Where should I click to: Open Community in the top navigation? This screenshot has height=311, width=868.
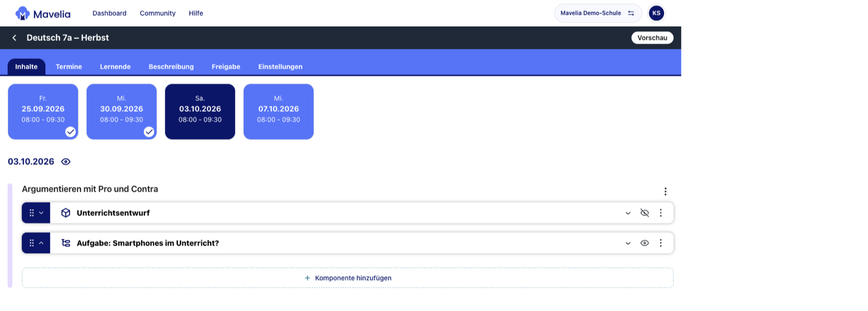(x=157, y=13)
